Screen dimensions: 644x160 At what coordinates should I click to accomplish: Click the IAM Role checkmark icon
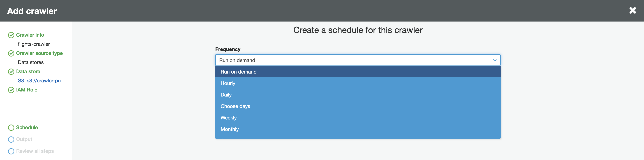pyautogui.click(x=11, y=90)
